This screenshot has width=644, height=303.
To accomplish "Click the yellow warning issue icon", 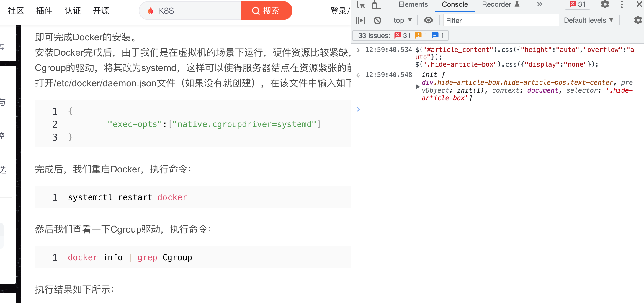I will [x=418, y=35].
